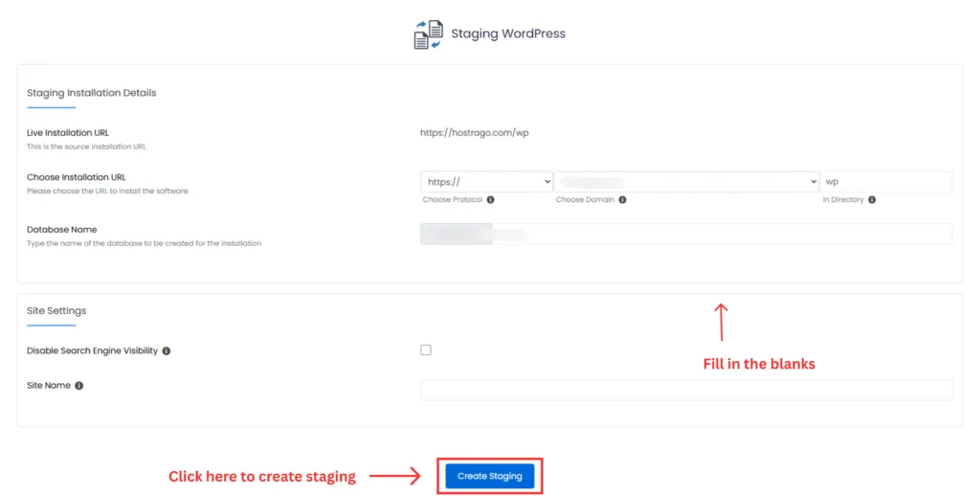
Task: Click info icon next to In Directory
Action: (x=872, y=199)
